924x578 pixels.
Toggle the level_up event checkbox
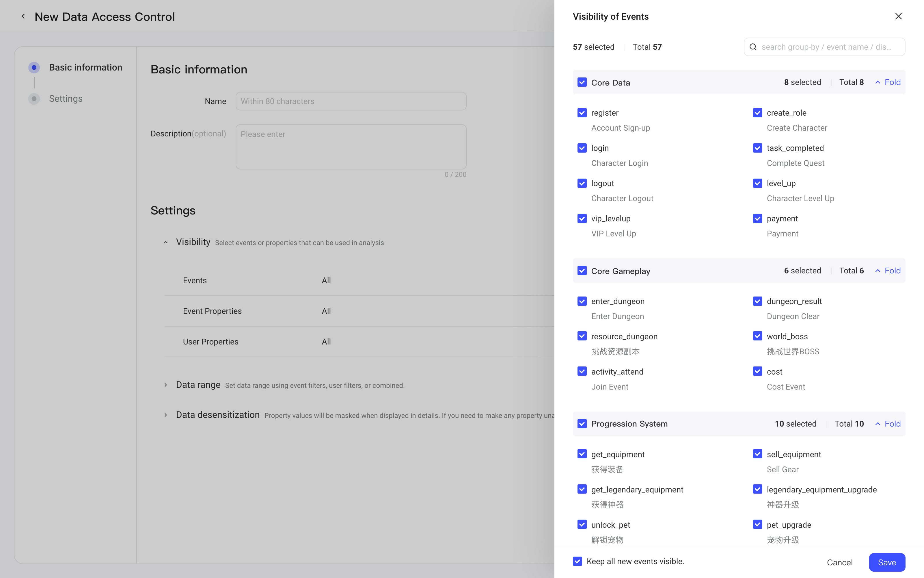tap(757, 183)
